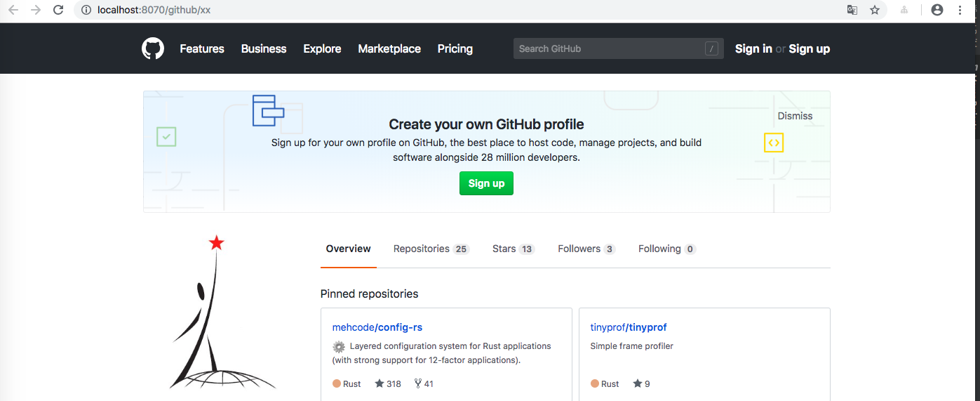Click the address bar URL localhost:8070/github/xx

coord(155,10)
